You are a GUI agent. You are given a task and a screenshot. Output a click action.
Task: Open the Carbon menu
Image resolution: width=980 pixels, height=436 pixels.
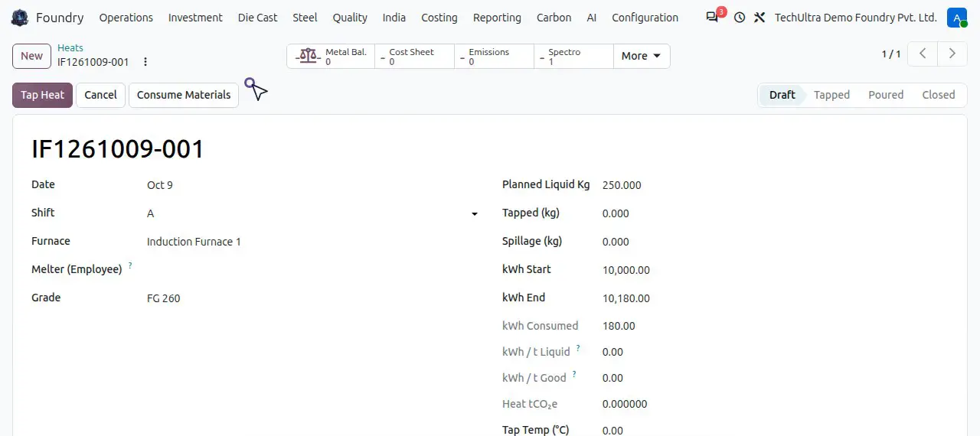(554, 18)
